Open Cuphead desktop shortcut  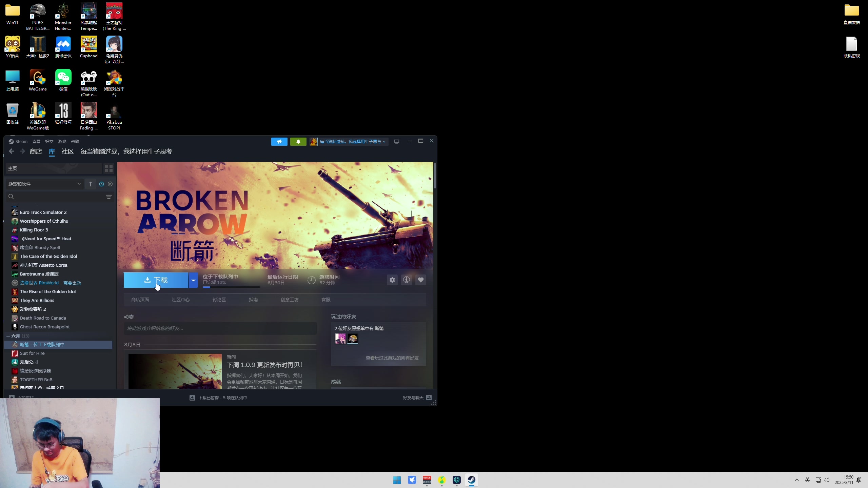click(x=88, y=47)
